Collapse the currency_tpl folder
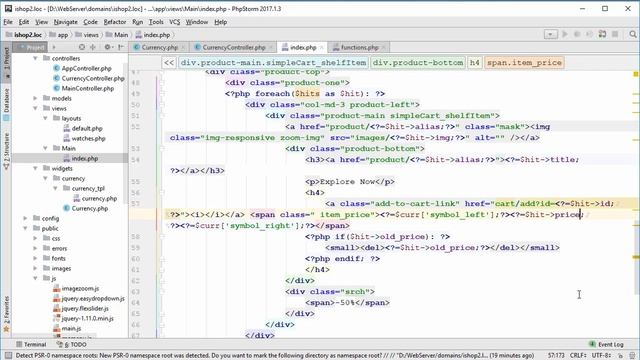This screenshot has width=640, height=360. point(55,188)
